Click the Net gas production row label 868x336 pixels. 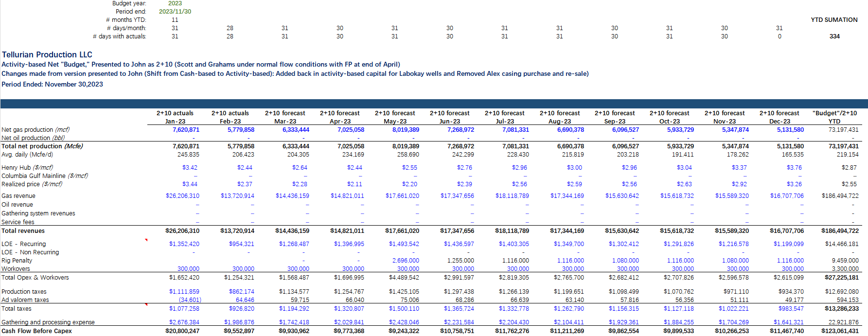(35, 130)
